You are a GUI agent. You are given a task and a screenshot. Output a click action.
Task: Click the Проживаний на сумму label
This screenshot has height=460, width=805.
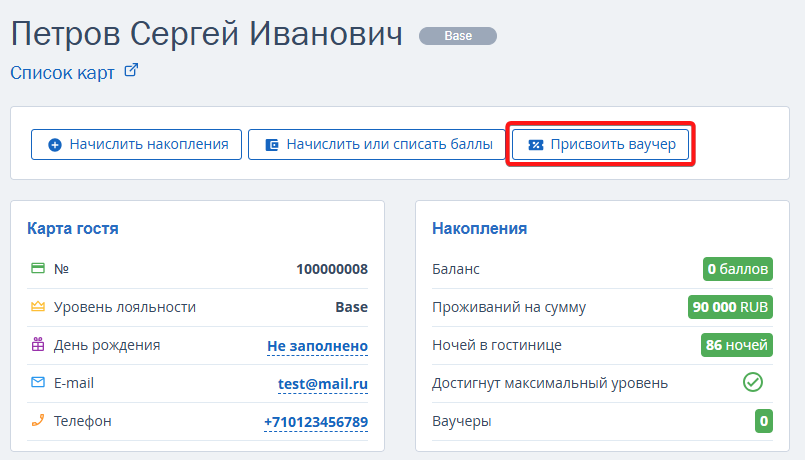pos(509,307)
